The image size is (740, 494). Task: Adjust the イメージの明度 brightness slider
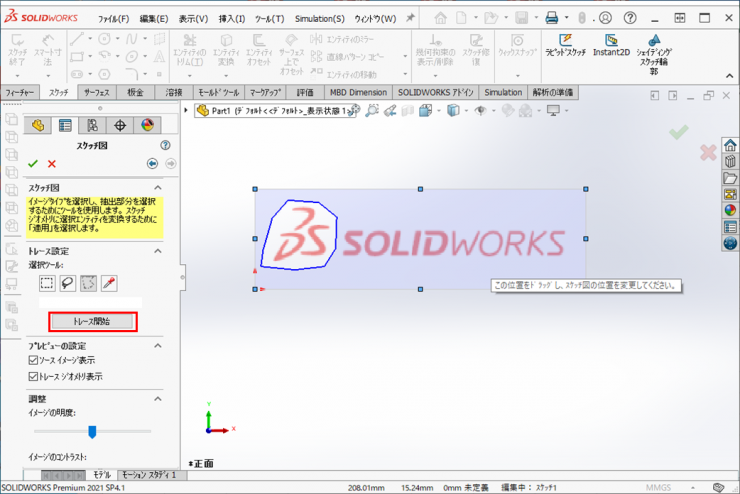coord(92,431)
